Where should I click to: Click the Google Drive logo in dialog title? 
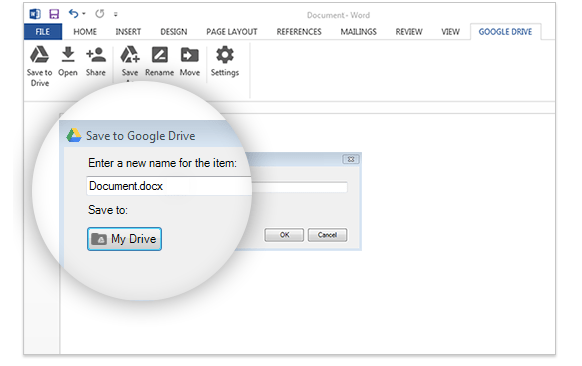tap(74, 135)
